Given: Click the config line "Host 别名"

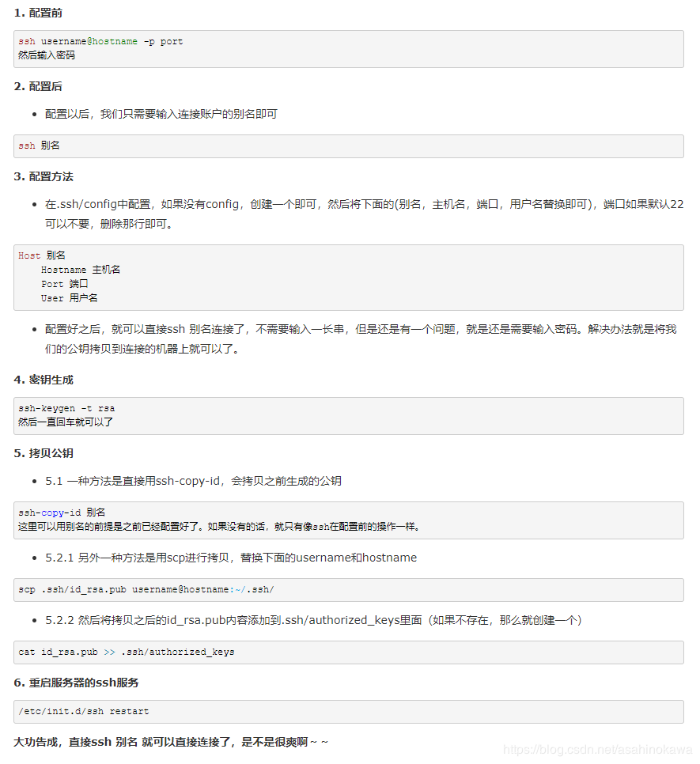Looking at the screenshot, I should tap(42, 255).
